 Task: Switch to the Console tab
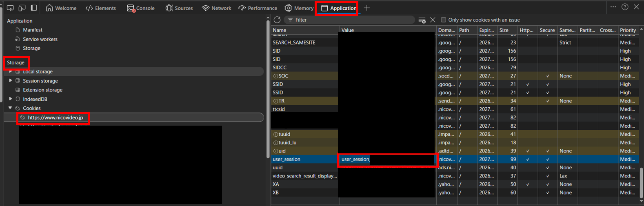pyautogui.click(x=141, y=8)
